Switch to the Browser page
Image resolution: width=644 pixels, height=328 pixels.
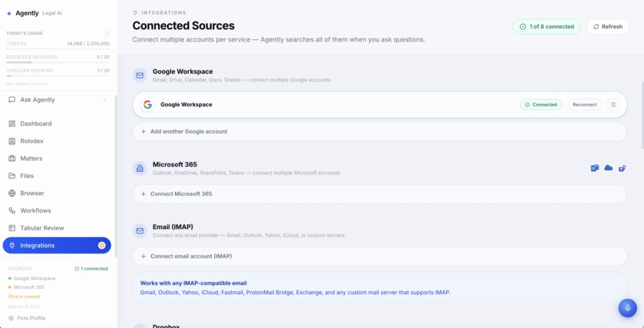tap(57, 193)
